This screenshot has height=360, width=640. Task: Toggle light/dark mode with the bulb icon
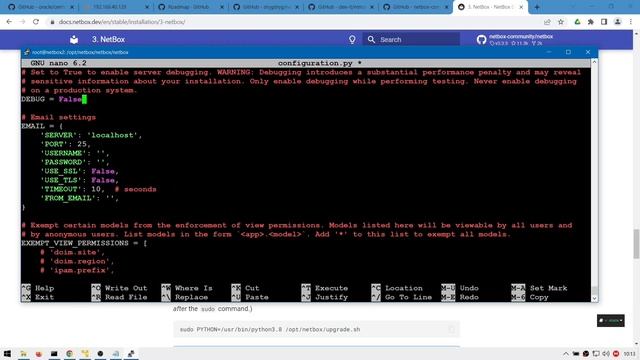pos(352,40)
